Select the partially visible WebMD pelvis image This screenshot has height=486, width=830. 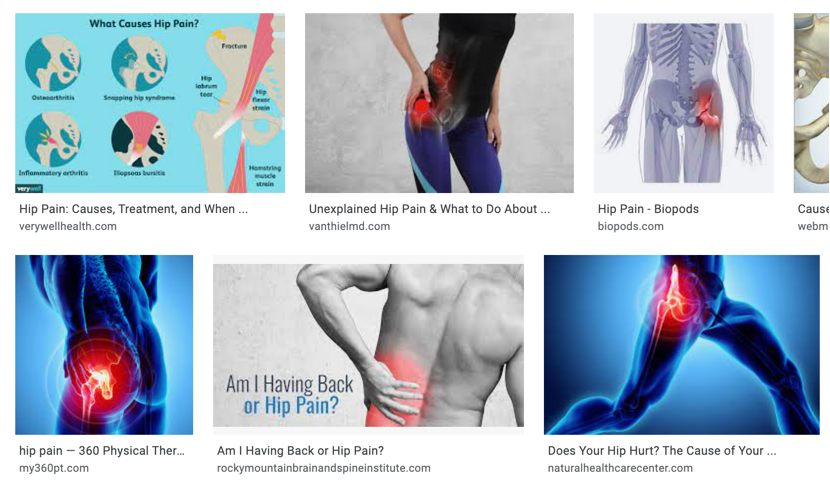click(811, 103)
